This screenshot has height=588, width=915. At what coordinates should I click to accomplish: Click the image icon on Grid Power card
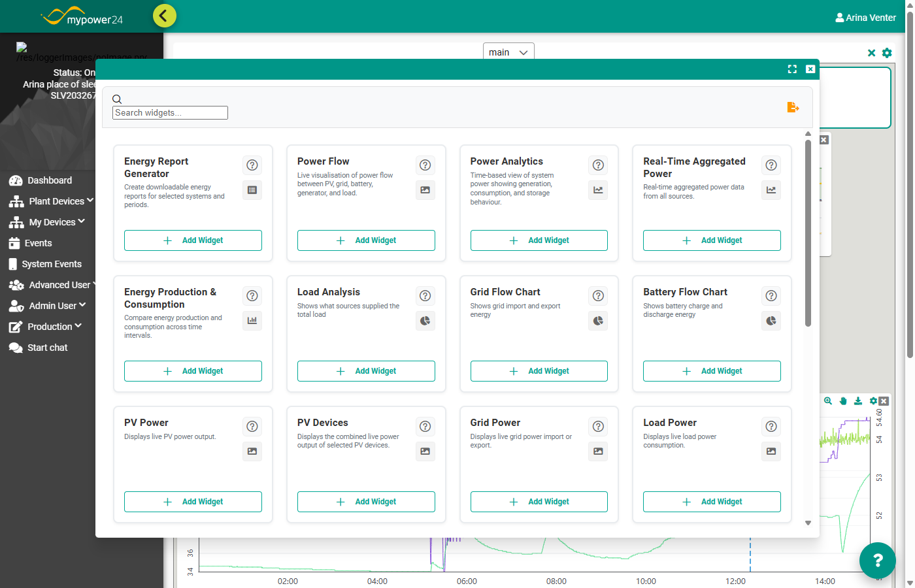click(x=598, y=451)
